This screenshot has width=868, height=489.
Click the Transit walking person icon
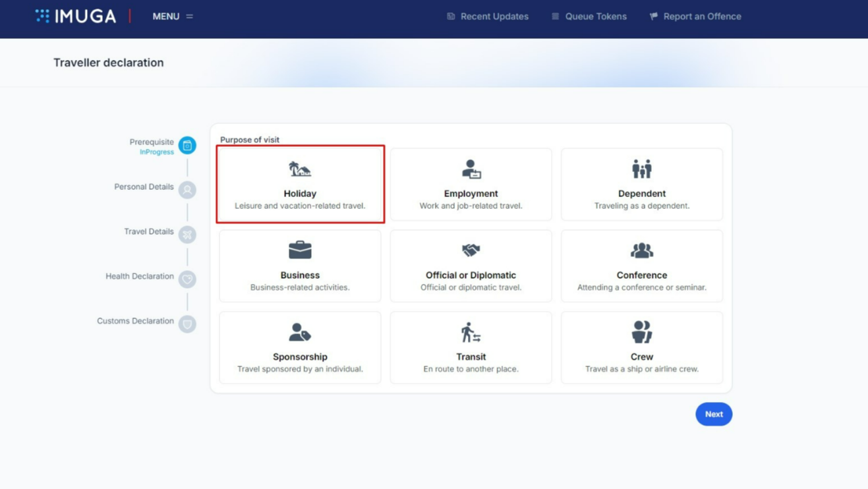coord(471,332)
